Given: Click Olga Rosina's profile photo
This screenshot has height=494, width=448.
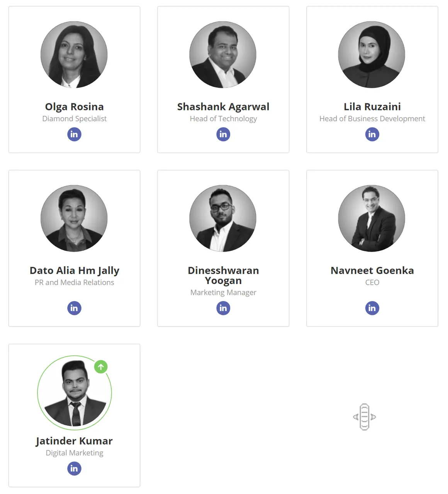Looking at the screenshot, I should (74, 54).
